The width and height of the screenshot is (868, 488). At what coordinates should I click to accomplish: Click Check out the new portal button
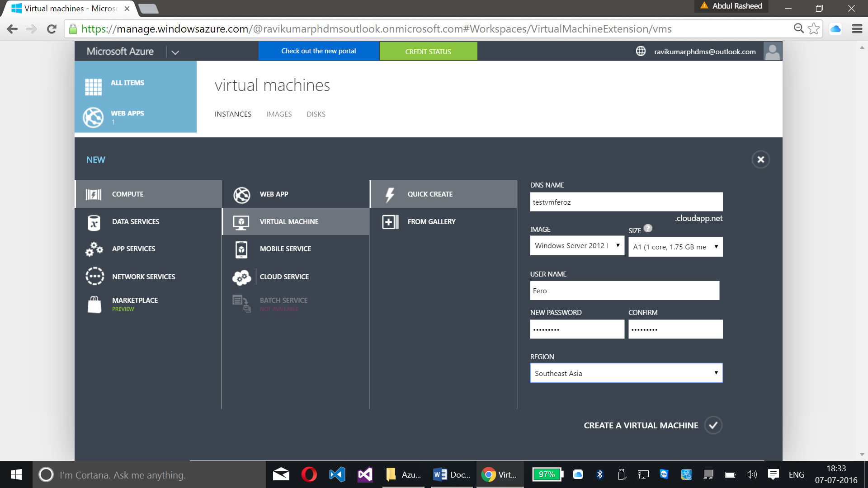pos(319,51)
